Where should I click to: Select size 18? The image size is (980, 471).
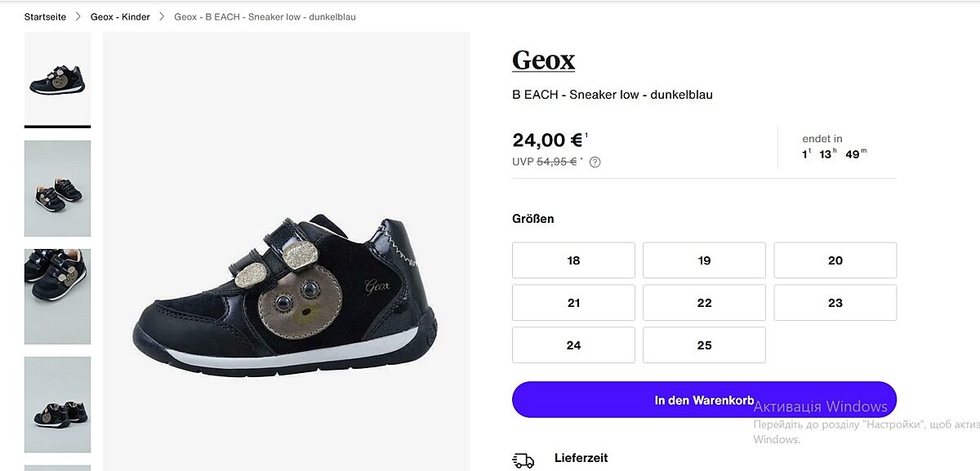click(573, 260)
